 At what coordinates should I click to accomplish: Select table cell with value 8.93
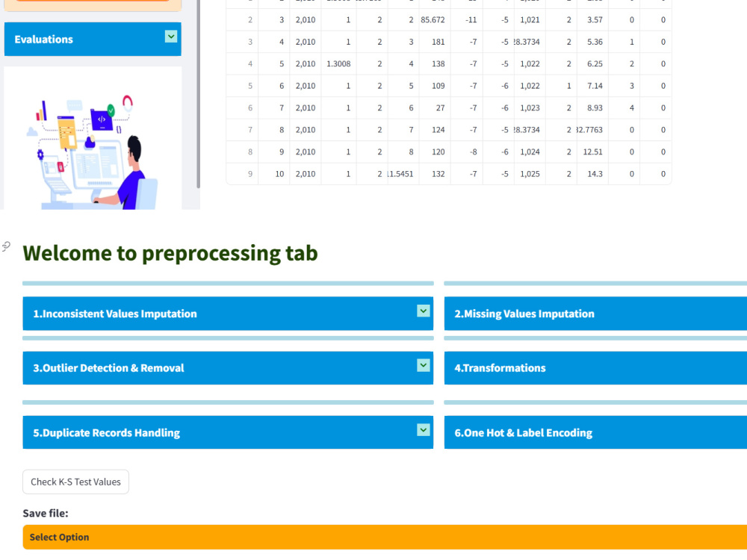point(592,108)
